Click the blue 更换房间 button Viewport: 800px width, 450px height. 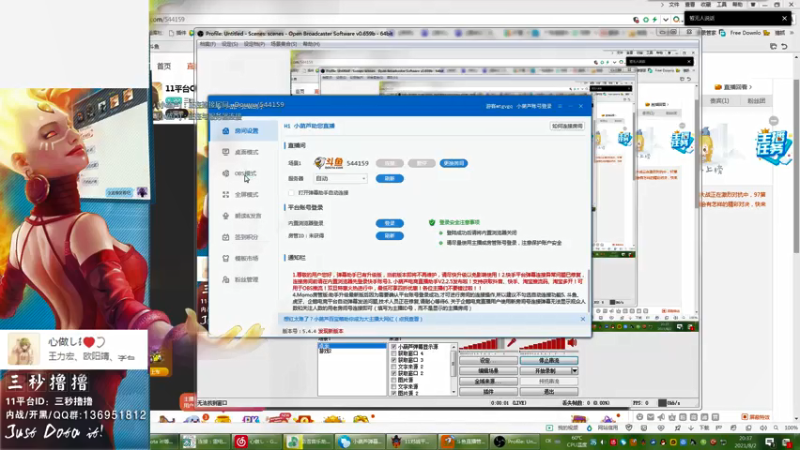(454, 163)
